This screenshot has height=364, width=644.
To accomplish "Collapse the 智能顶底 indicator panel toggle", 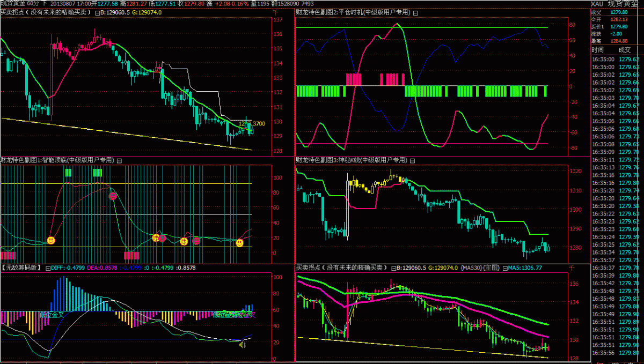I will point(119,160).
